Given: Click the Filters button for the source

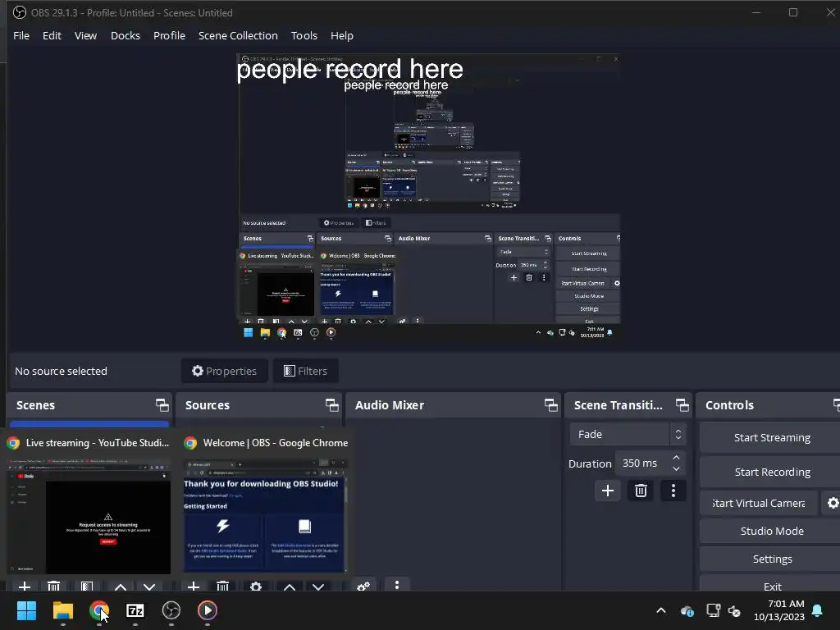Looking at the screenshot, I should point(305,371).
